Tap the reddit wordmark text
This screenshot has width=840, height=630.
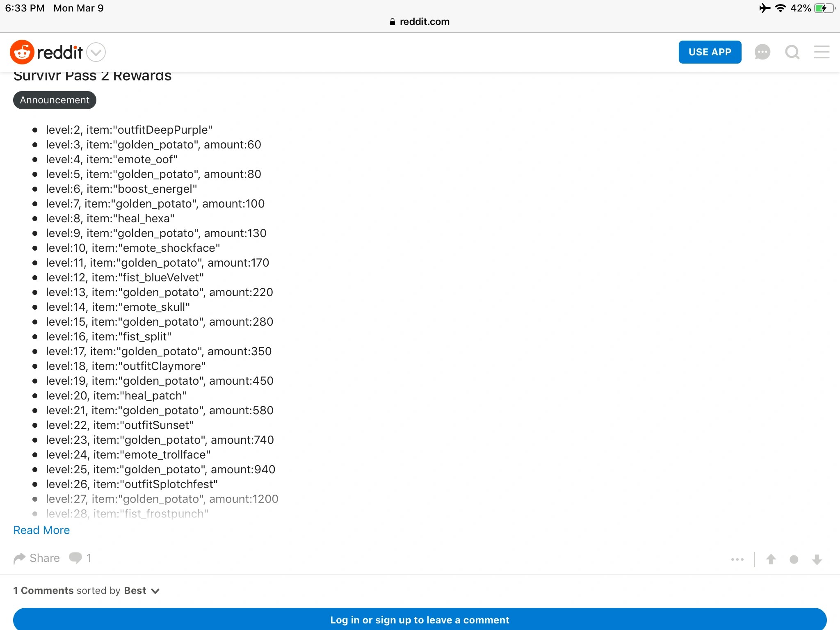tap(59, 52)
